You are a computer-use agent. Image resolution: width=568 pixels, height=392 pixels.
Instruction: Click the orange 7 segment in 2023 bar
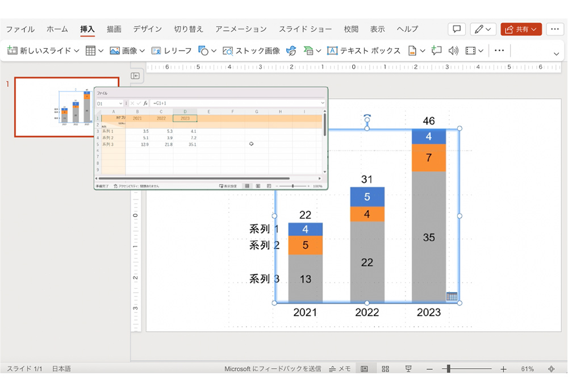tap(429, 157)
